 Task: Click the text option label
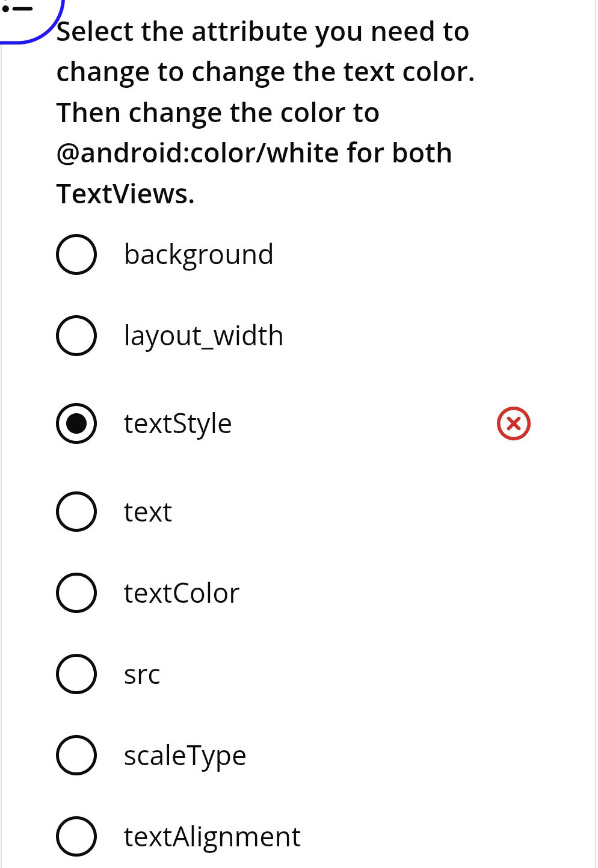[147, 511]
